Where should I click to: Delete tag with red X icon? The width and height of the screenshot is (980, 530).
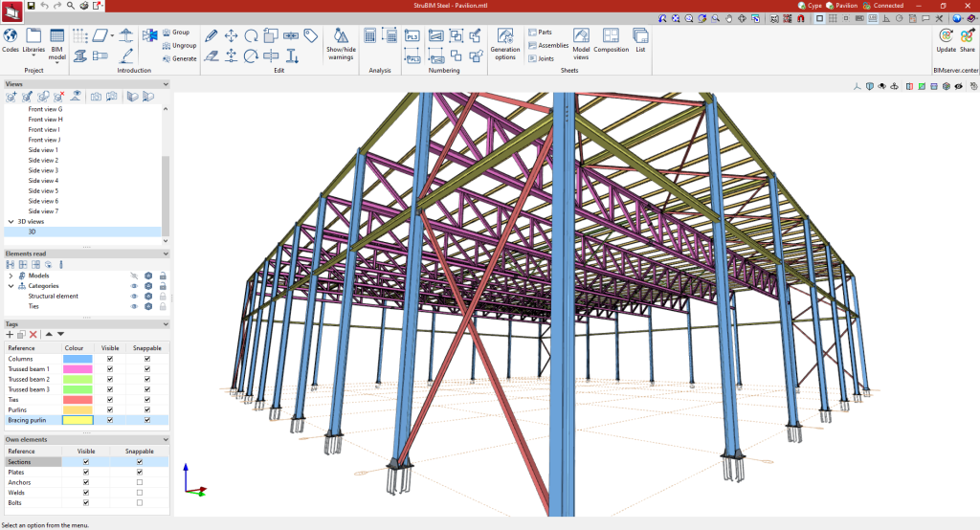[33, 334]
